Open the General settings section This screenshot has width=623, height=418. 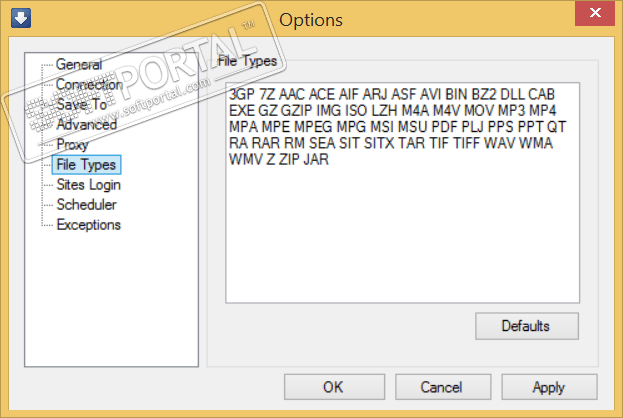[79, 65]
